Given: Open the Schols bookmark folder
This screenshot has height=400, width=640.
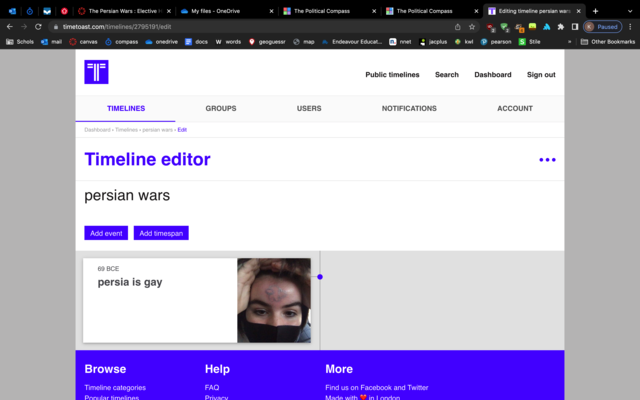Looking at the screenshot, I should (x=20, y=42).
